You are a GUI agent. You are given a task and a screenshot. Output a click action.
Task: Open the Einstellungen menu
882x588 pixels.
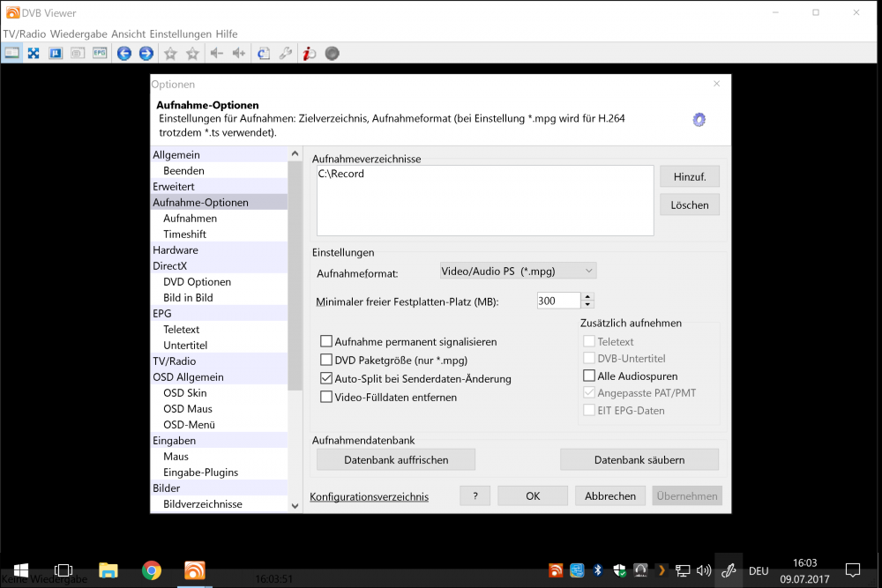pos(181,33)
